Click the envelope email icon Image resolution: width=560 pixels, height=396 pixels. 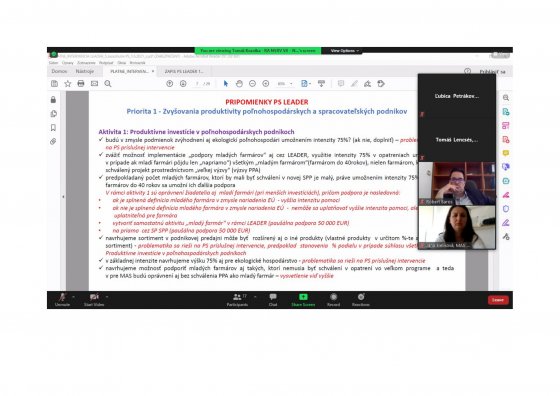(x=94, y=84)
